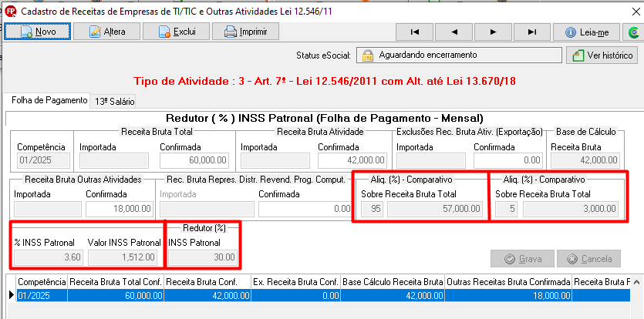Select grid cell 60,000.00
Viewport: 644px width, 319px height.
pos(116,296)
